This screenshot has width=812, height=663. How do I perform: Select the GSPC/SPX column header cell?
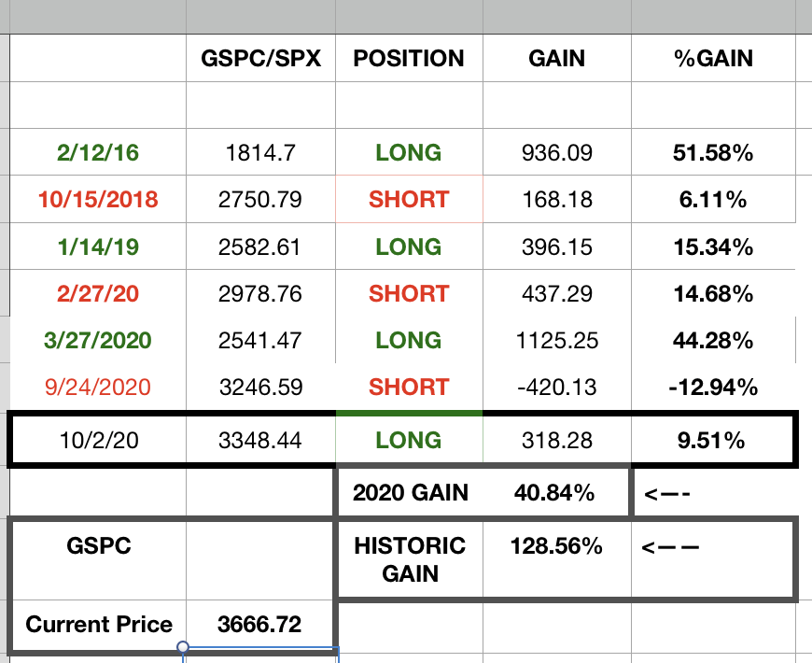click(260, 58)
